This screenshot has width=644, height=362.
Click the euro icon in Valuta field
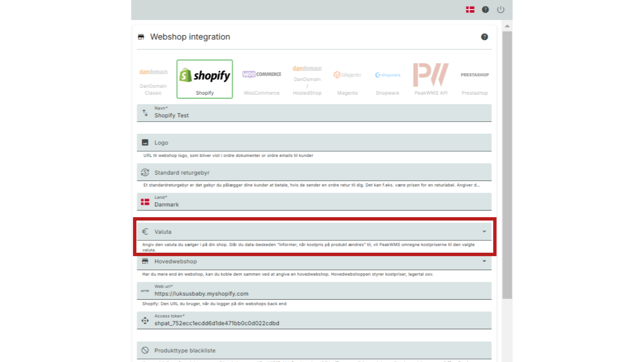[x=145, y=232]
